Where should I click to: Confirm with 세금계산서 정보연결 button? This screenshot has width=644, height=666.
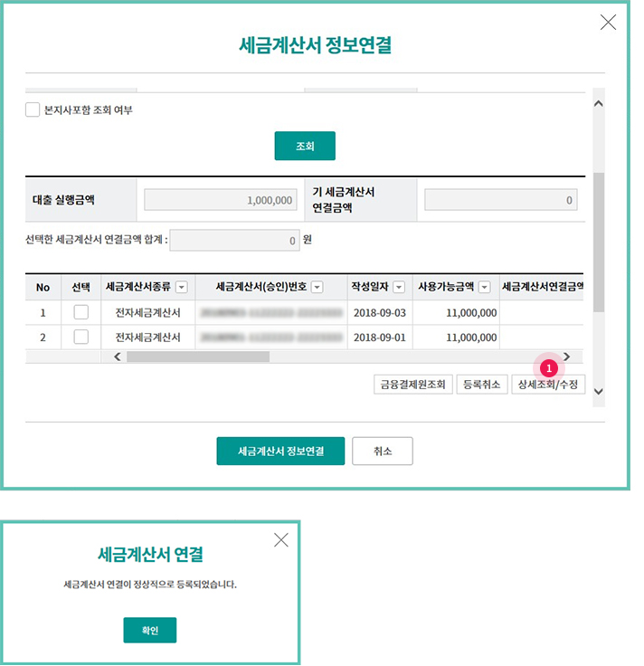point(280,451)
